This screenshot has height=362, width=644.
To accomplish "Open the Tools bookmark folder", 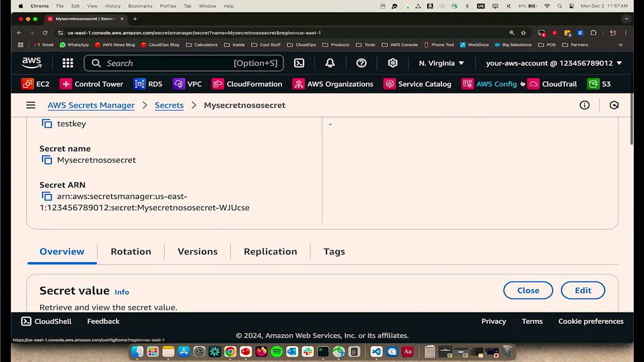I will click(365, 45).
